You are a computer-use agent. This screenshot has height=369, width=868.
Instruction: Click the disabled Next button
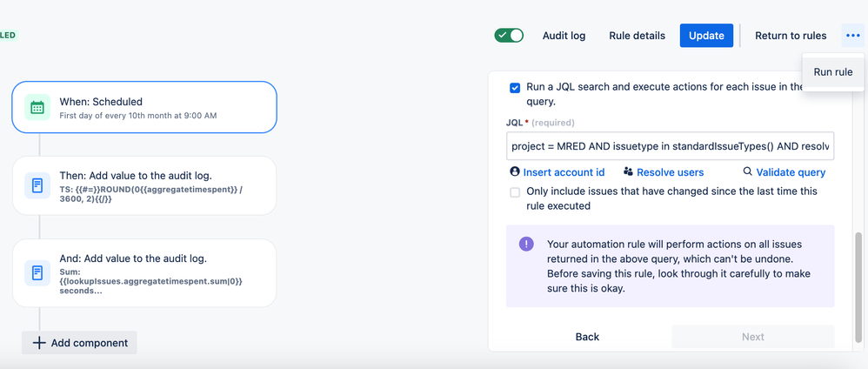[x=753, y=337]
